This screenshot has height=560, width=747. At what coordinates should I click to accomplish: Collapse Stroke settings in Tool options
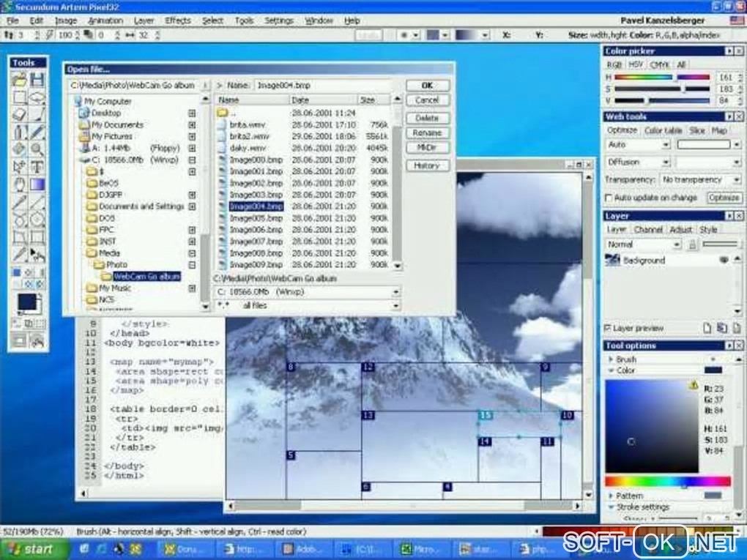point(611,507)
